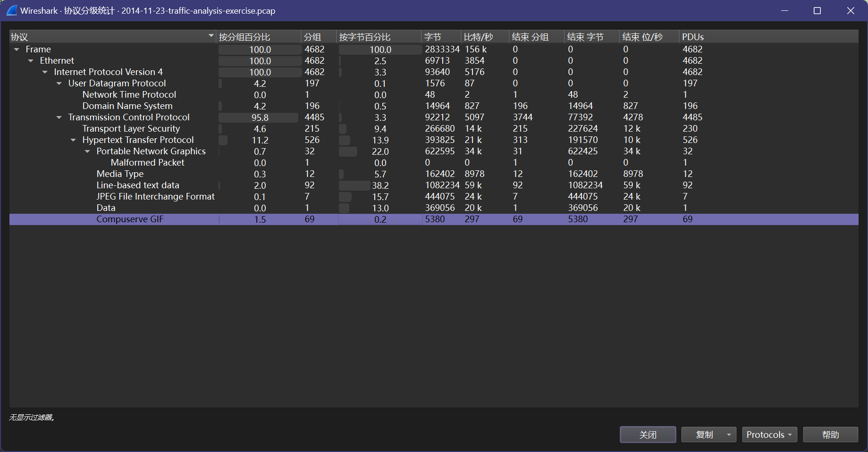The image size is (868, 452).
Task: Select the Compuserve GIF row
Action: (434, 219)
